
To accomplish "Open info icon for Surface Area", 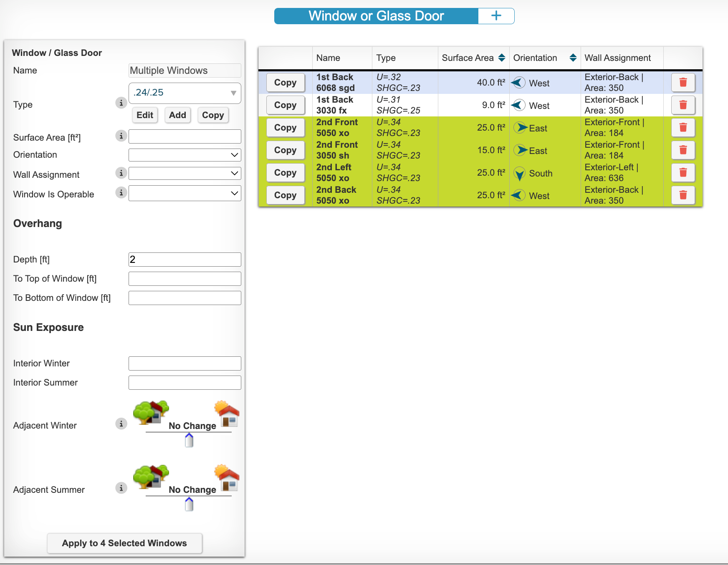I will click(121, 136).
